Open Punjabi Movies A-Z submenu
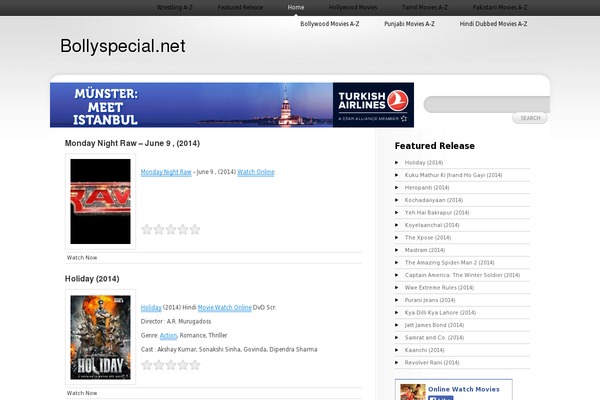Screen dimensions: 600x400 409,24
